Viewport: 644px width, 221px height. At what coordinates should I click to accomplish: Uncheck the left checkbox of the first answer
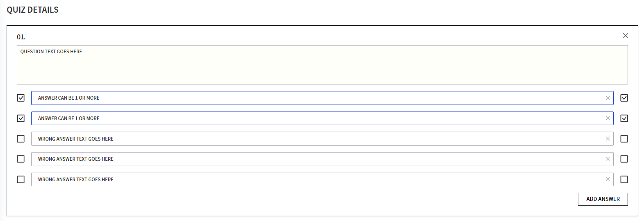[21, 98]
